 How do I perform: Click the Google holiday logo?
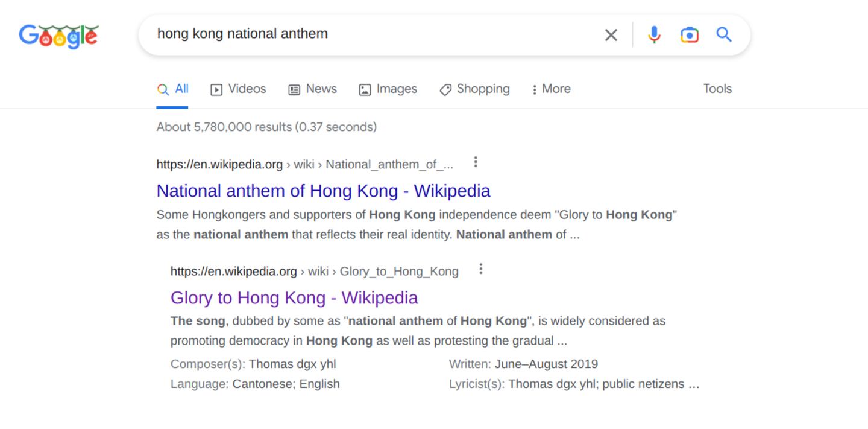click(x=58, y=36)
